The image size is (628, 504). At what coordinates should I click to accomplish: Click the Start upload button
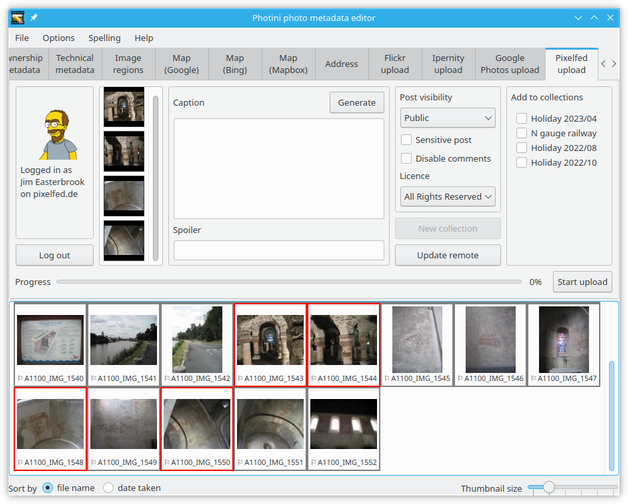(582, 282)
